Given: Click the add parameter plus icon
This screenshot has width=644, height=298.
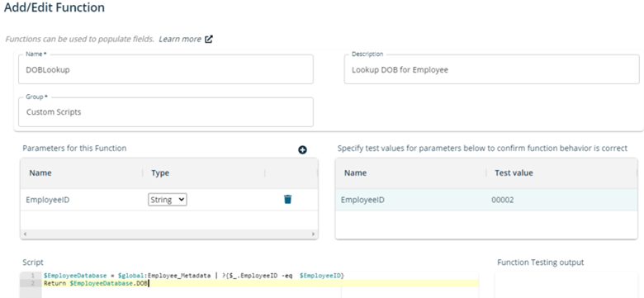Looking at the screenshot, I should point(302,150).
